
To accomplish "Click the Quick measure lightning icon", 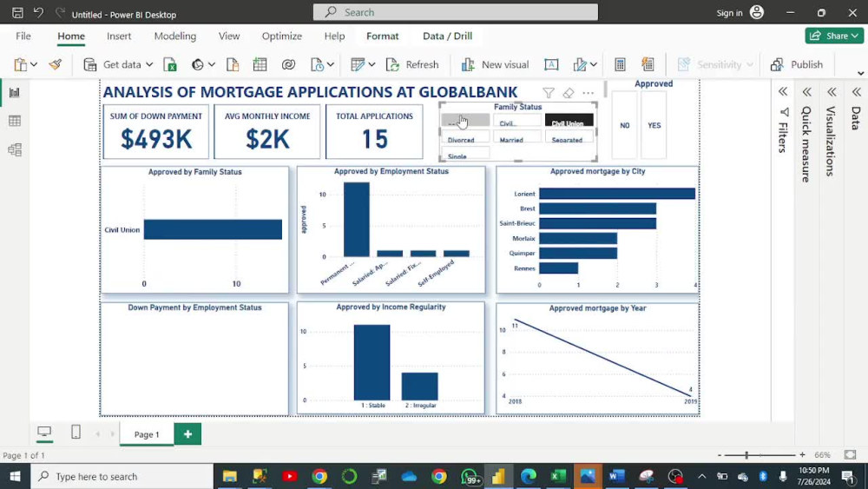I will click(648, 65).
